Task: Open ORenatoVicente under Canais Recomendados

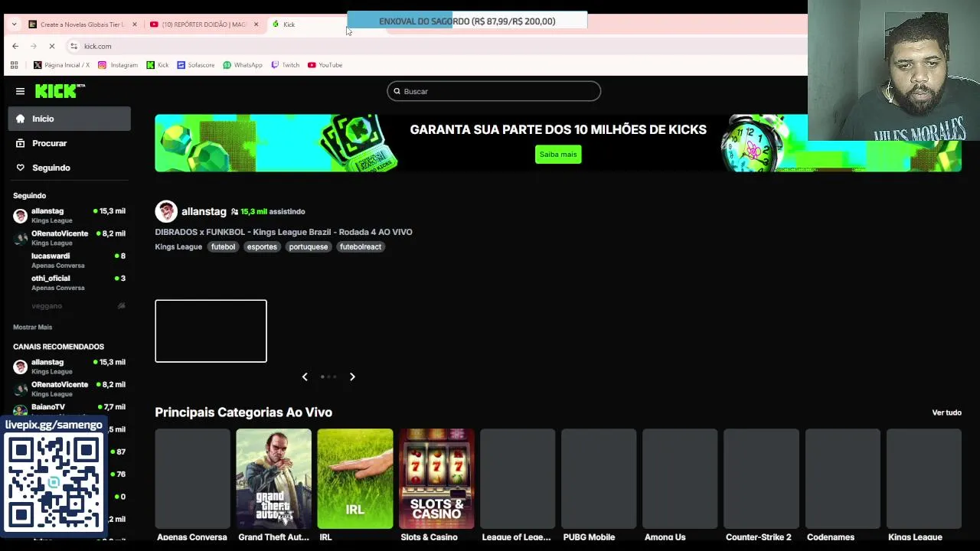Action: pyautogui.click(x=70, y=389)
